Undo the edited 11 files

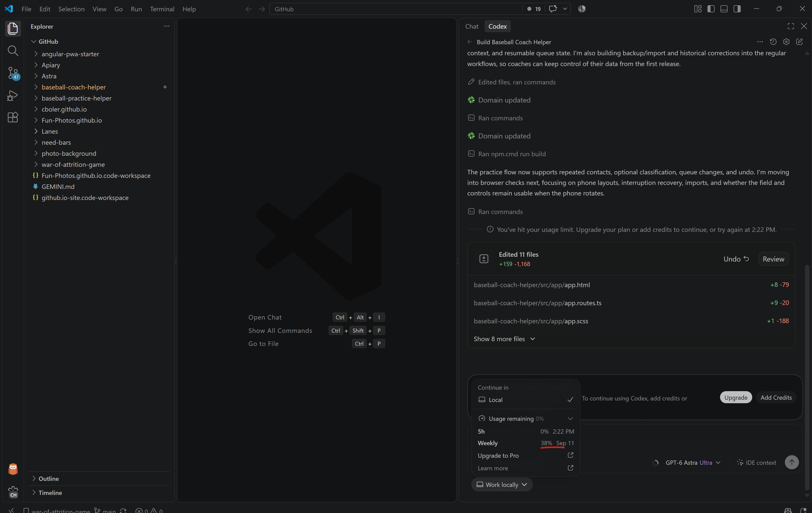[x=736, y=259]
